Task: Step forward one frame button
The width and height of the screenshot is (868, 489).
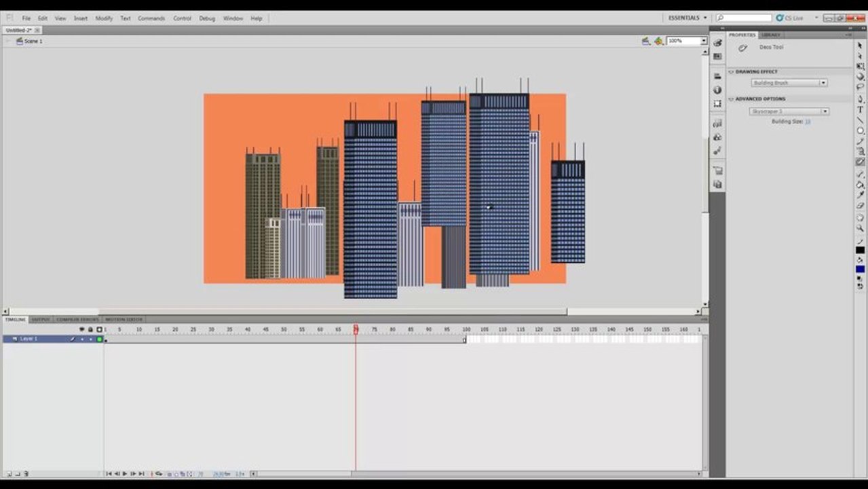Action: click(133, 473)
